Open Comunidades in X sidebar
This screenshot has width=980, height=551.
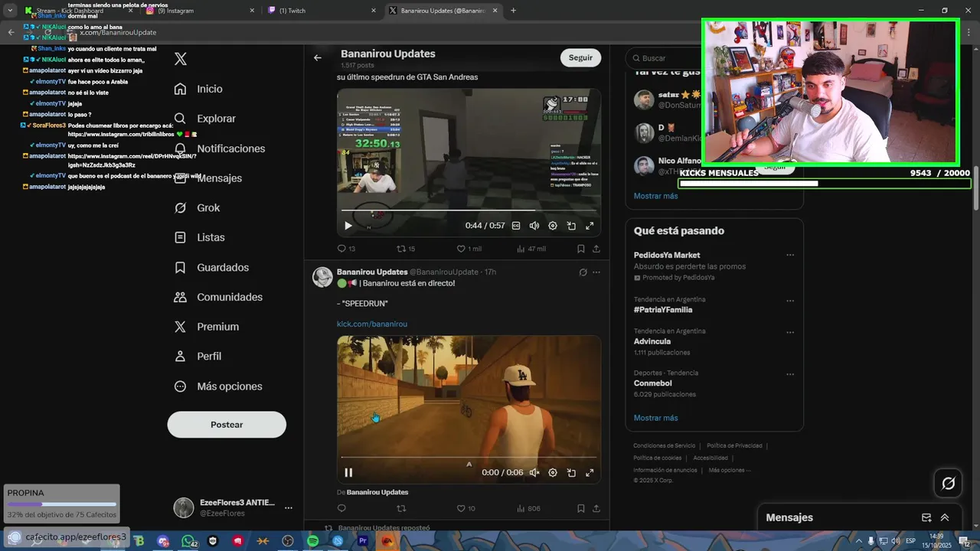pyautogui.click(x=218, y=297)
